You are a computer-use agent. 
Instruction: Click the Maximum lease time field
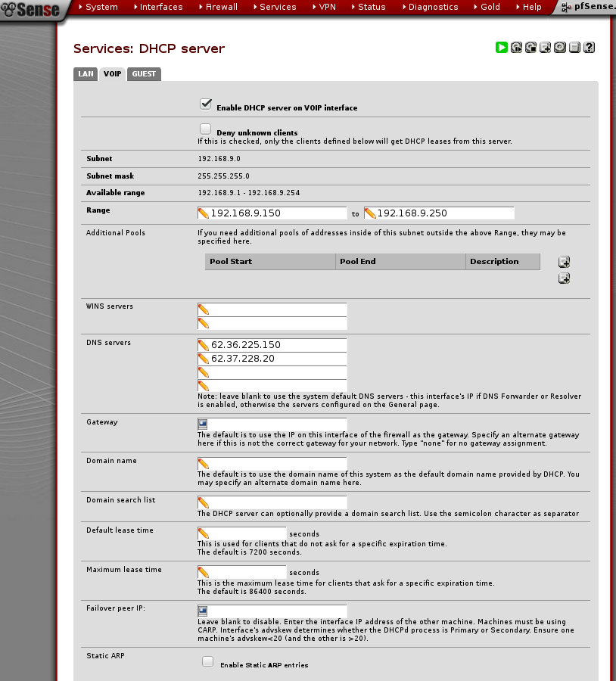coord(242,572)
